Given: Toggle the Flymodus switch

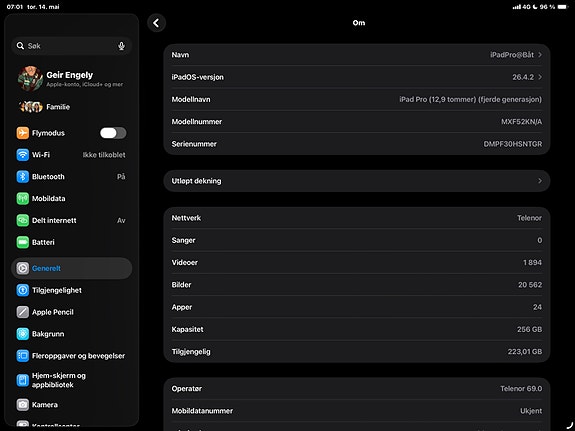Looking at the screenshot, I should pos(113,133).
